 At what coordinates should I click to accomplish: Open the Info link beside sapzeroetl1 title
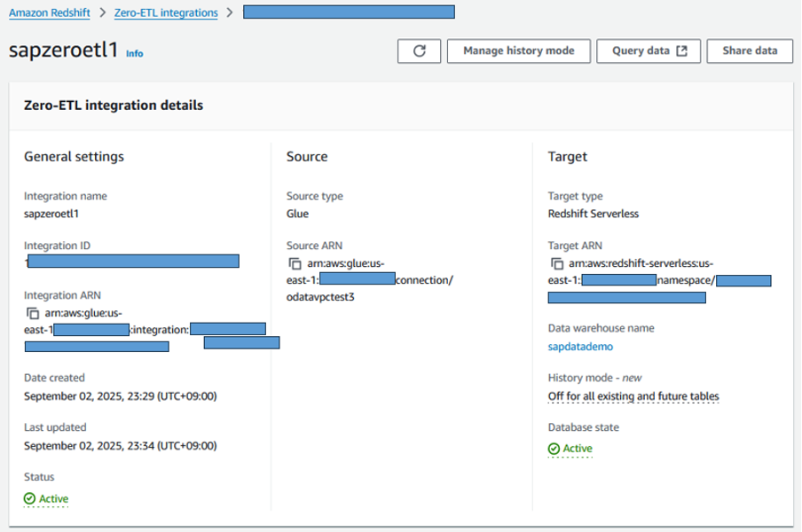[134, 53]
